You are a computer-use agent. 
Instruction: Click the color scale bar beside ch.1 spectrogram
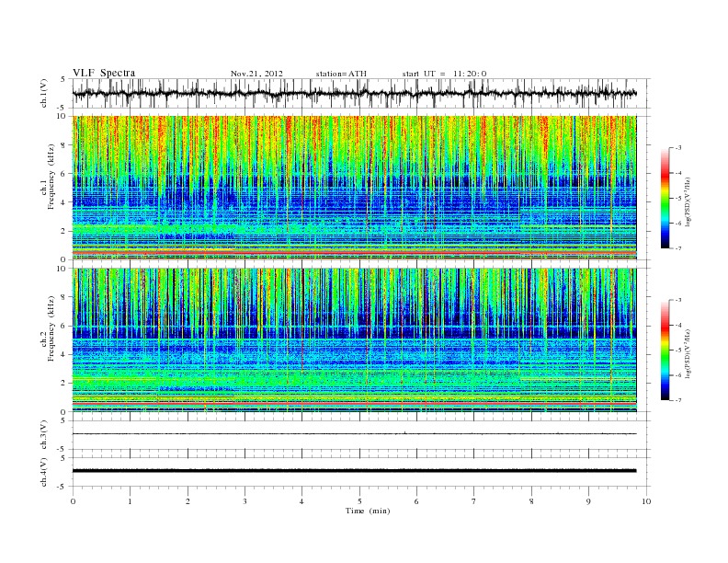(x=665, y=198)
